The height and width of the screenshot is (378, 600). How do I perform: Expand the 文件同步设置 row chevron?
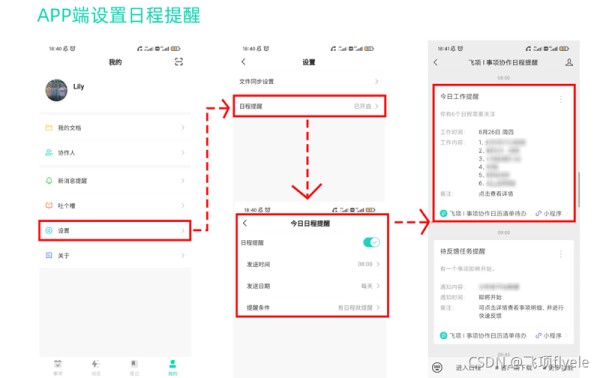pos(377,81)
